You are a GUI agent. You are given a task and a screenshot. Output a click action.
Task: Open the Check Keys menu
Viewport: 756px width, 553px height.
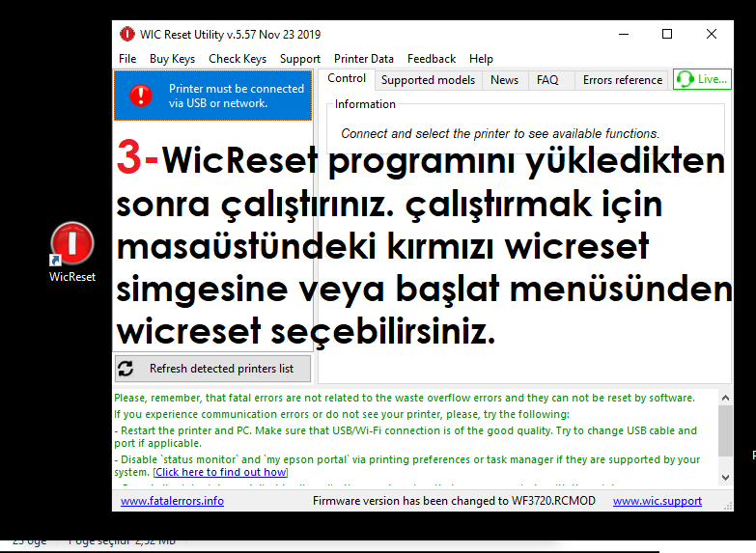click(x=238, y=59)
